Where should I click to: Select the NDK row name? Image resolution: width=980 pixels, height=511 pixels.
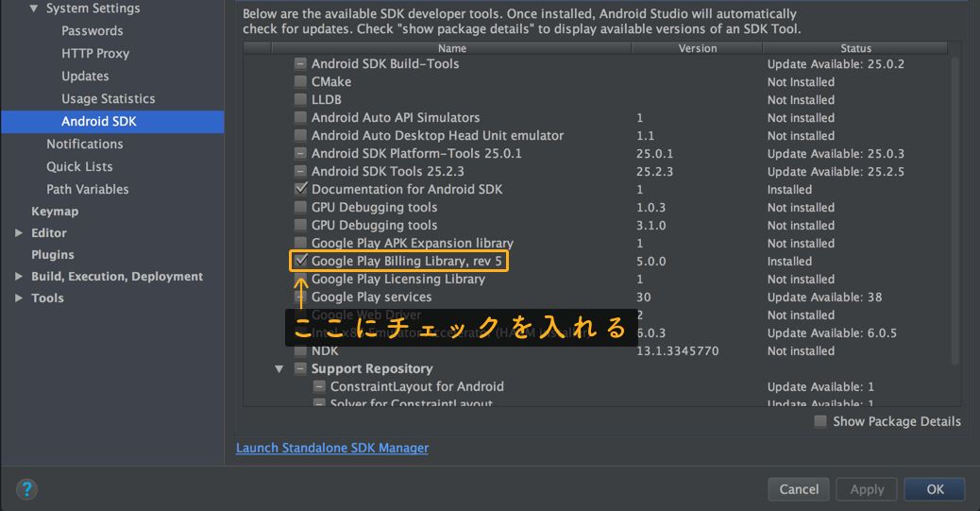(x=325, y=350)
